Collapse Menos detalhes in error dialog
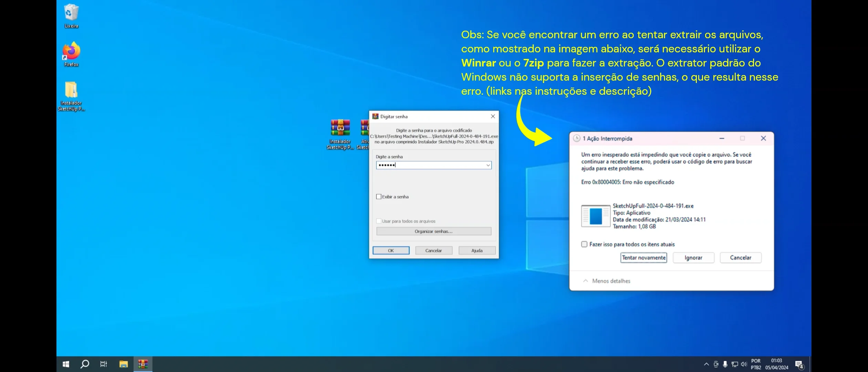868x372 pixels. click(607, 281)
